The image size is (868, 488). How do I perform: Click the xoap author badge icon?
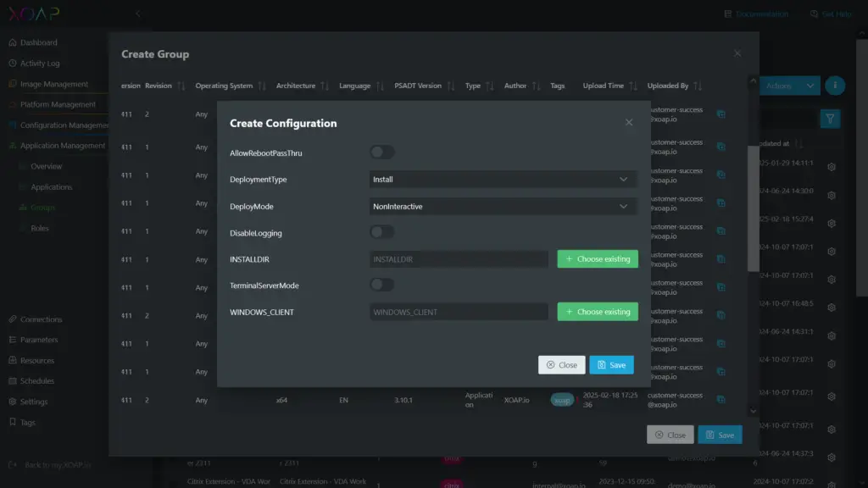pyautogui.click(x=561, y=399)
